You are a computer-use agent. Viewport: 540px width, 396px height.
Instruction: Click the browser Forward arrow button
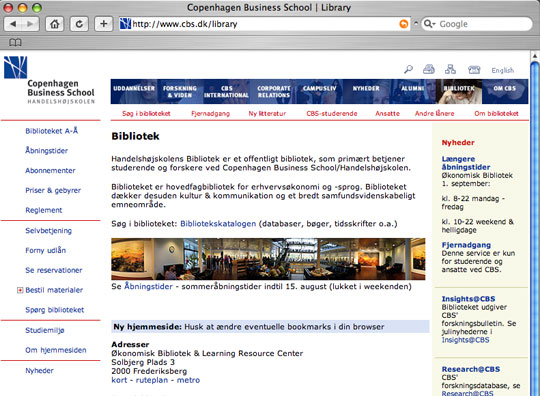[x=31, y=24]
